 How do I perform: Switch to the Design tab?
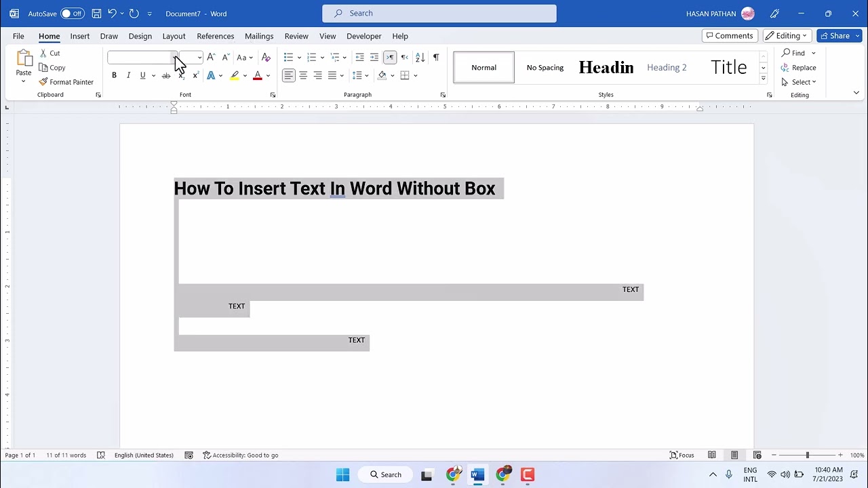click(x=140, y=36)
